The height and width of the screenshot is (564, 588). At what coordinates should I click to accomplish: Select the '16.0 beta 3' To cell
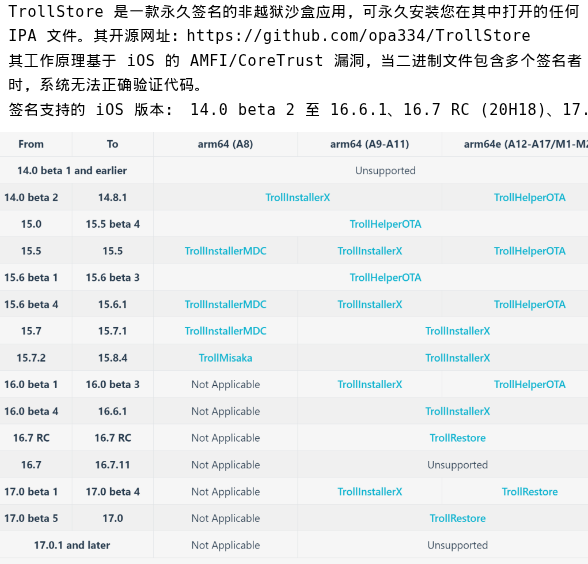(x=112, y=384)
